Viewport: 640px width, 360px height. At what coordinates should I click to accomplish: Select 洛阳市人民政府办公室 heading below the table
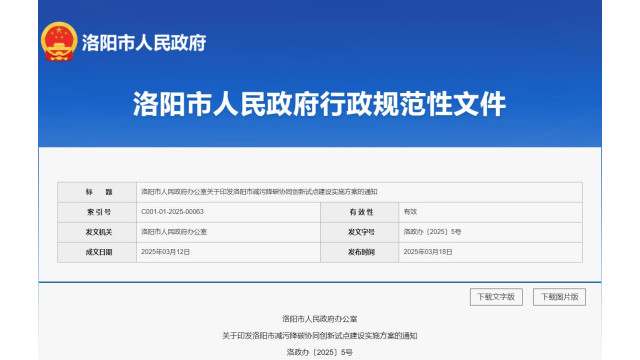click(320, 319)
